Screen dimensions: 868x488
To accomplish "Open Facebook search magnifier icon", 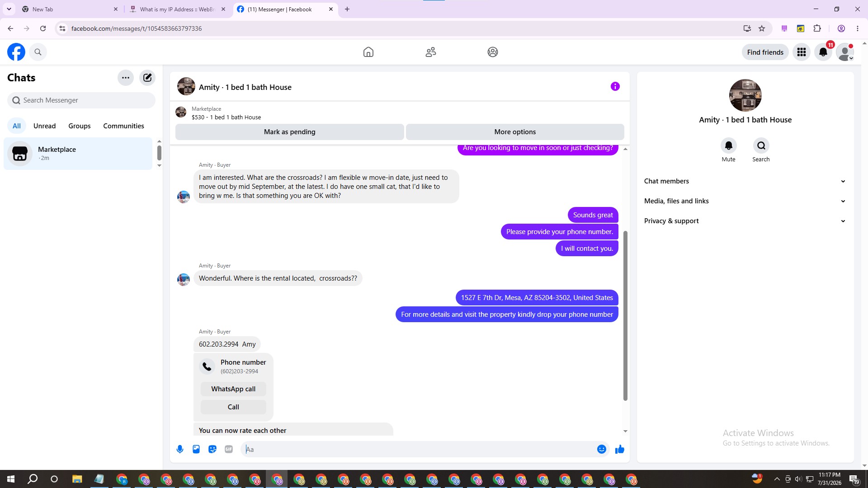I will pyautogui.click(x=38, y=52).
